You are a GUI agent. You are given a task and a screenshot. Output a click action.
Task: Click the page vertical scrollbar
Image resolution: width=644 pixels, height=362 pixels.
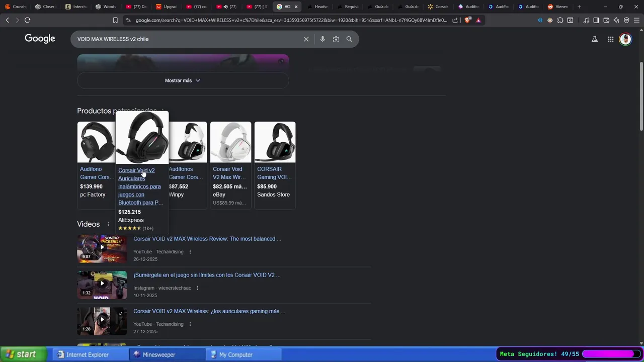641,96
